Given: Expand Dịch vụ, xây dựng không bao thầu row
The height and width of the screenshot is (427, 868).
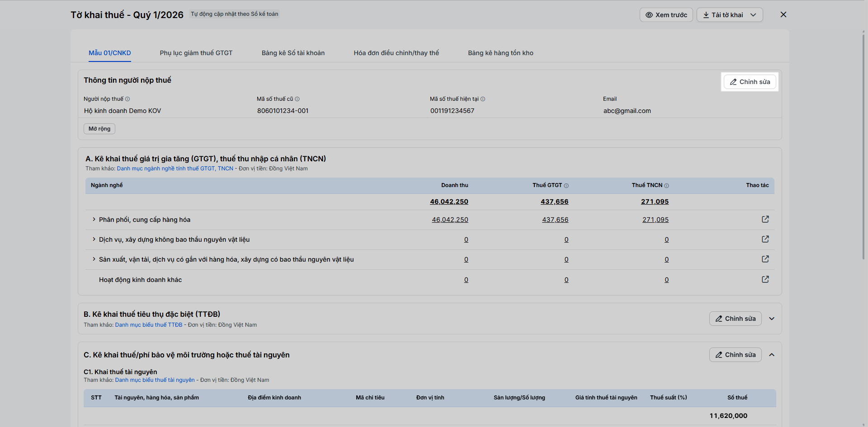Looking at the screenshot, I should [x=94, y=239].
